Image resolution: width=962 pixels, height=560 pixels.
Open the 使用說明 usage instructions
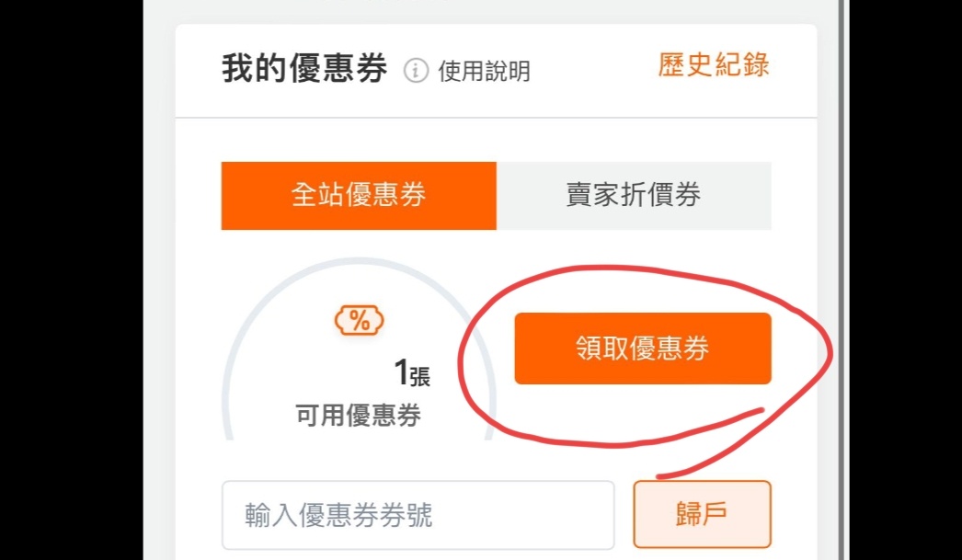tap(484, 72)
